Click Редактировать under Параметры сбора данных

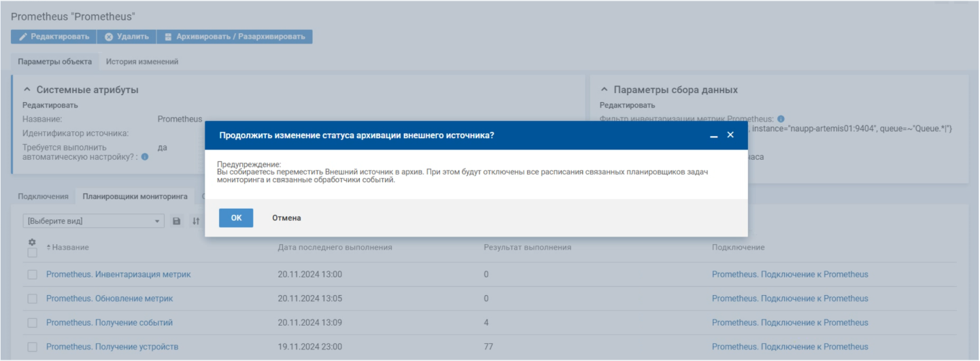(x=627, y=105)
